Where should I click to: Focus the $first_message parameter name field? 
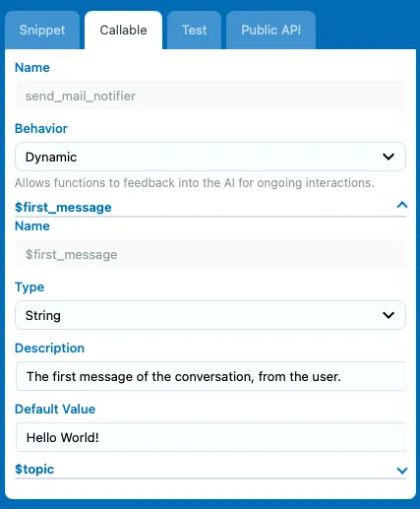click(x=210, y=254)
